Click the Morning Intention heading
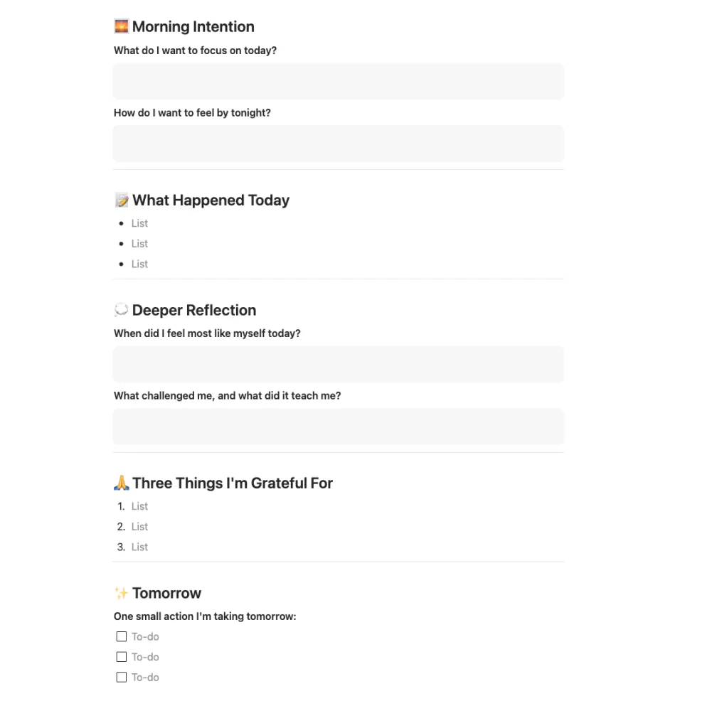712x728 pixels. point(192,26)
